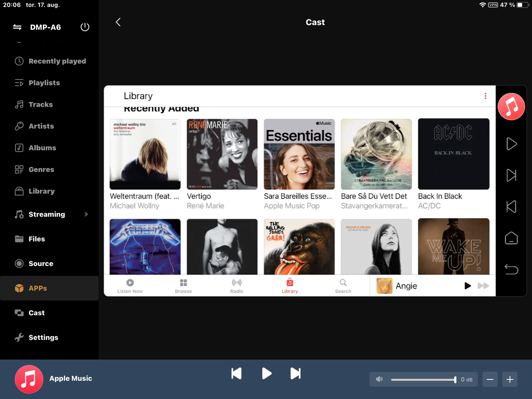
Task: Skip to next track in bottom bar
Action: click(296, 374)
